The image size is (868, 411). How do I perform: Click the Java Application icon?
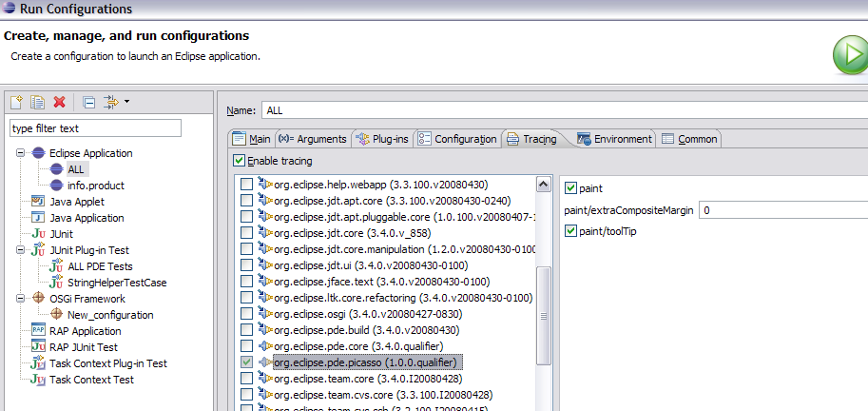(x=38, y=218)
